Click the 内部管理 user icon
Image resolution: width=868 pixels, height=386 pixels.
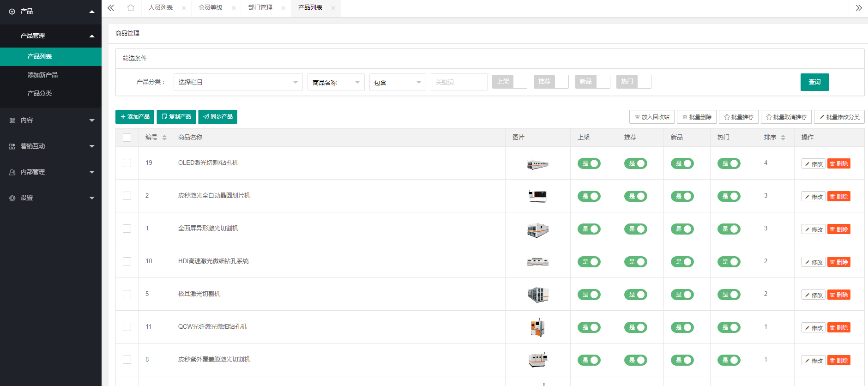[x=12, y=172]
